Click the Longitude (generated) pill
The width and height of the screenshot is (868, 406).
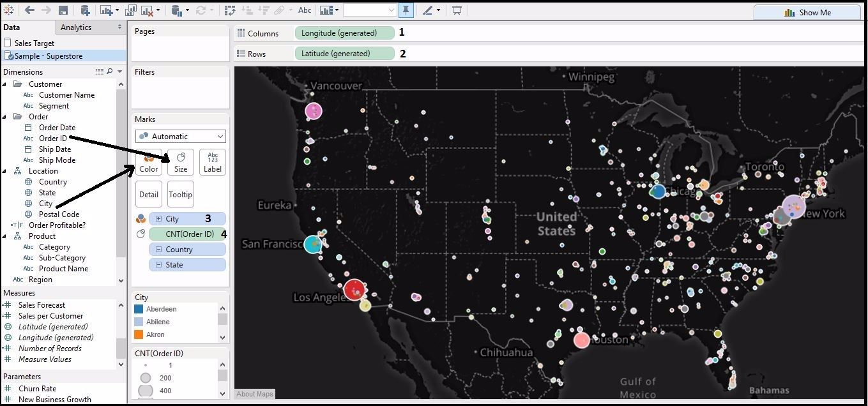click(344, 33)
